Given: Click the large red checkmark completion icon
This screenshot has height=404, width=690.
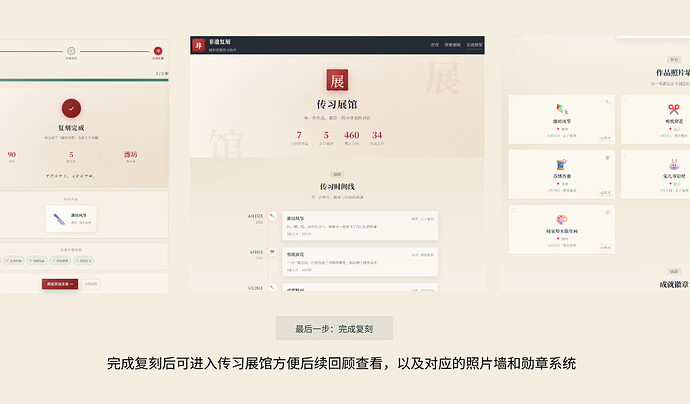Looking at the screenshot, I should pyautogui.click(x=71, y=108).
